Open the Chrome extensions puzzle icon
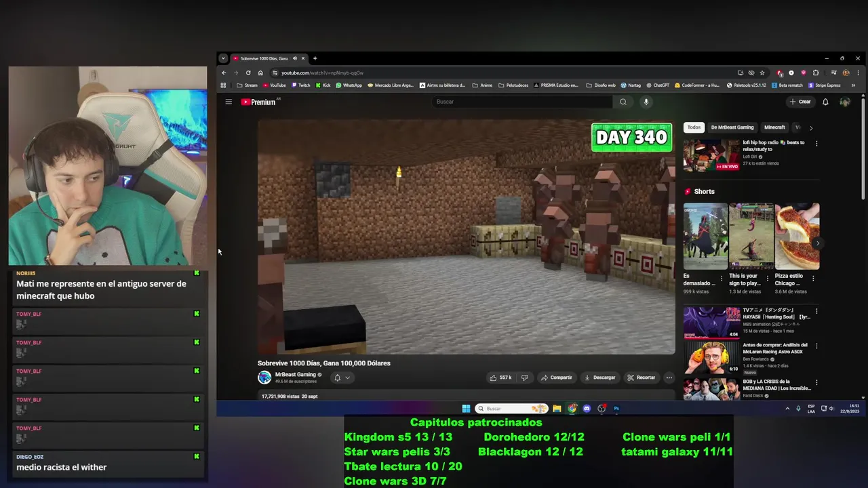This screenshot has height=488, width=868. point(816,73)
